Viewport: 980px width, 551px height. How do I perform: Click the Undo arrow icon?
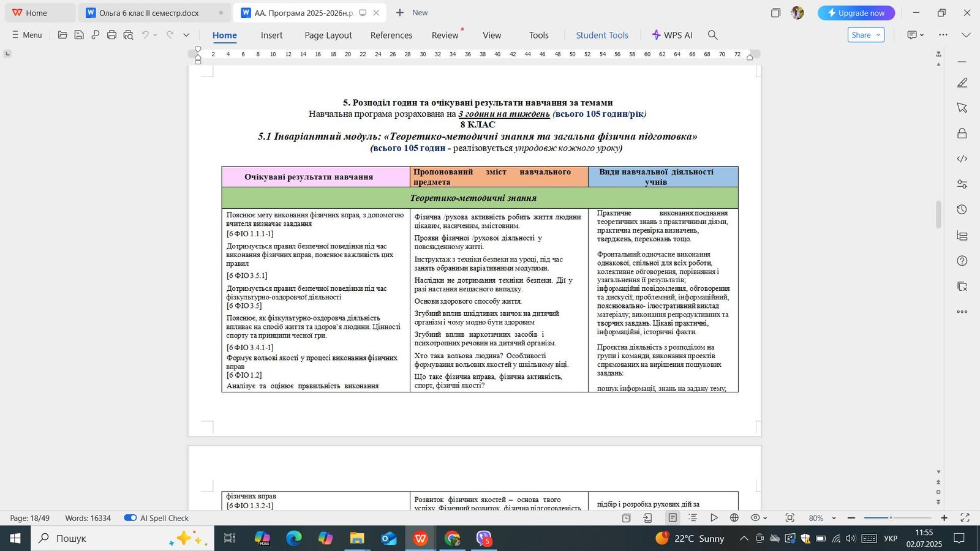(x=145, y=35)
